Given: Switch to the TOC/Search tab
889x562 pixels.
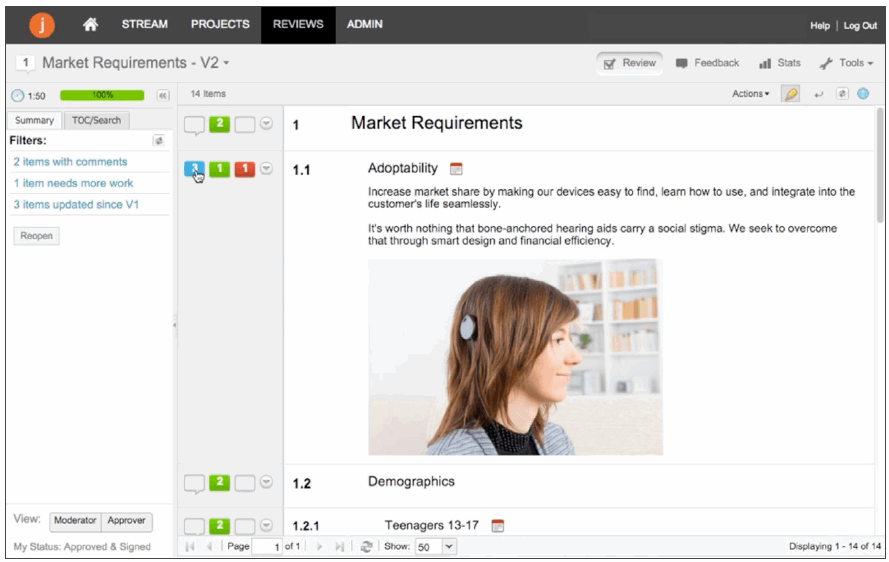Looking at the screenshot, I should pyautogui.click(x=96, y=120).
